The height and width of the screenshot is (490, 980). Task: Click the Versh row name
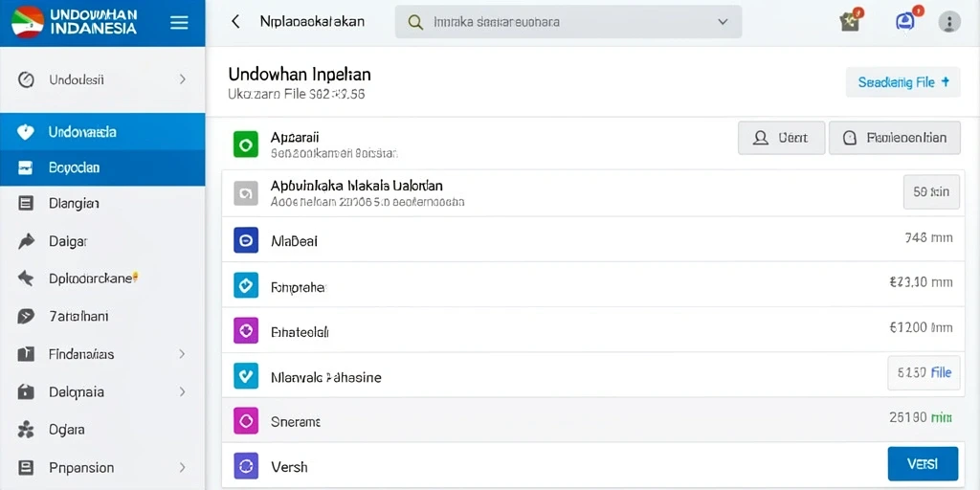(x=289, y=467)
